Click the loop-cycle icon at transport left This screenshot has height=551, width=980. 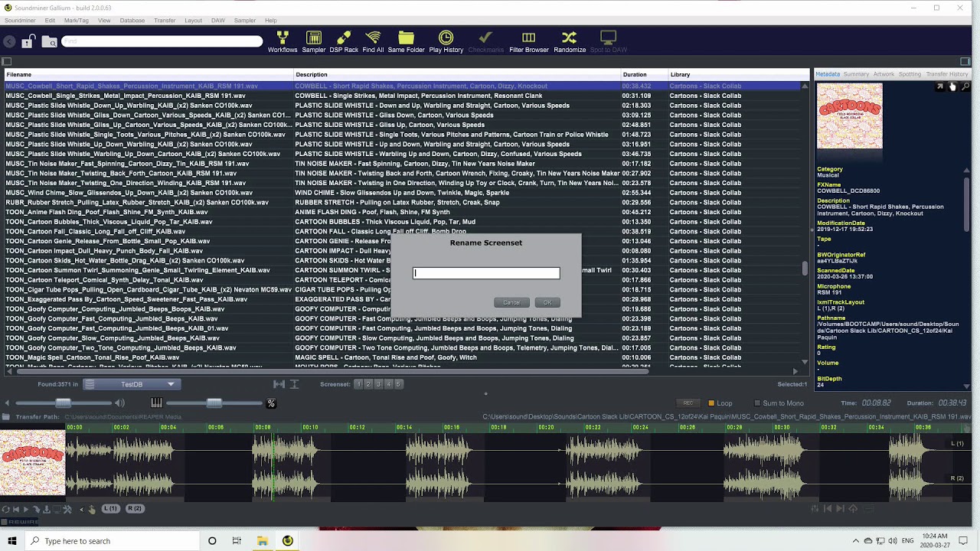click(x=6, y=509)
